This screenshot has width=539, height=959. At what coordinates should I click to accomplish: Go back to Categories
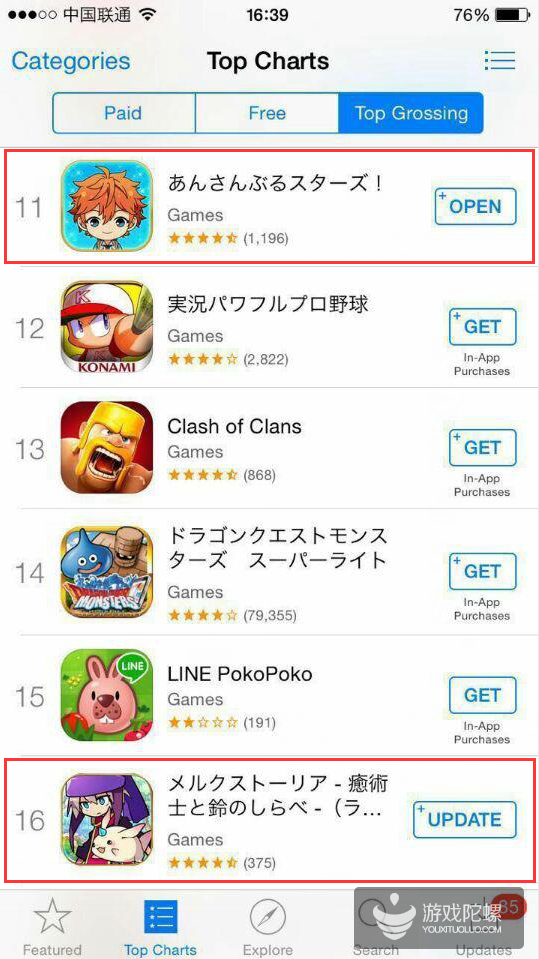click(71, 61)
